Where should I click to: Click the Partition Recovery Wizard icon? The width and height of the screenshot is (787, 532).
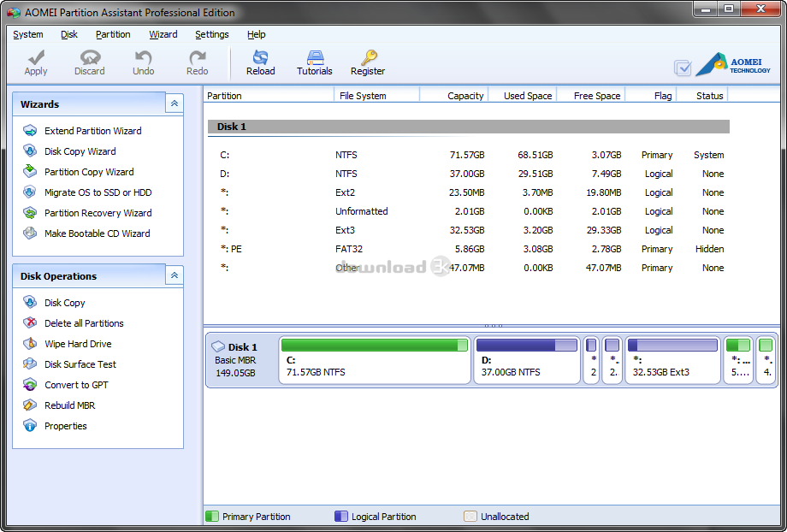30,213
